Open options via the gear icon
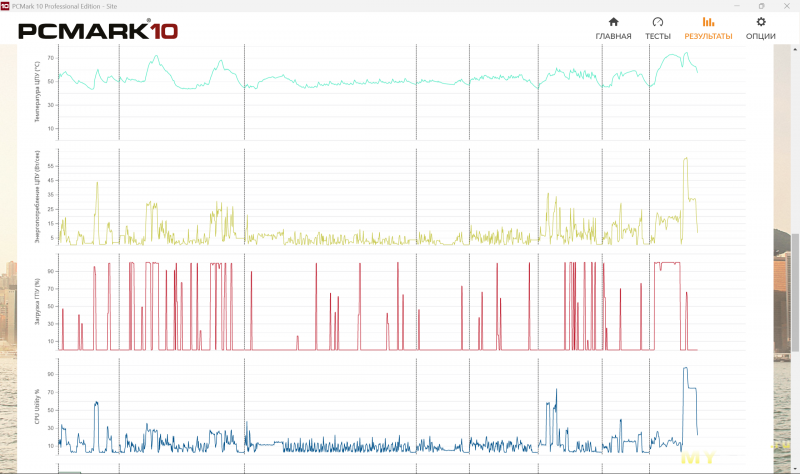Viewport: 800px width, 474px height. pos(761,21)
